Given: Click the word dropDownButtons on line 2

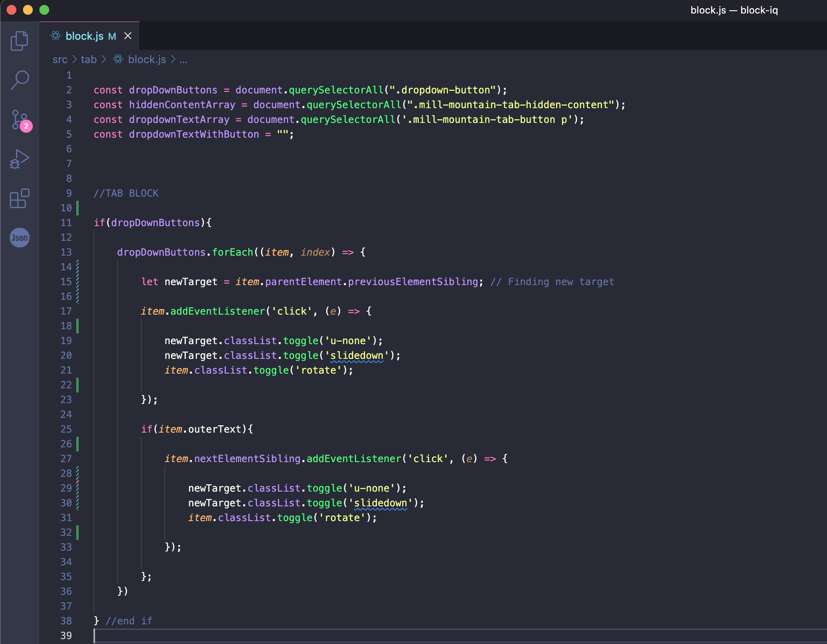Looking at the screenshot, I should tap(173, 90).
